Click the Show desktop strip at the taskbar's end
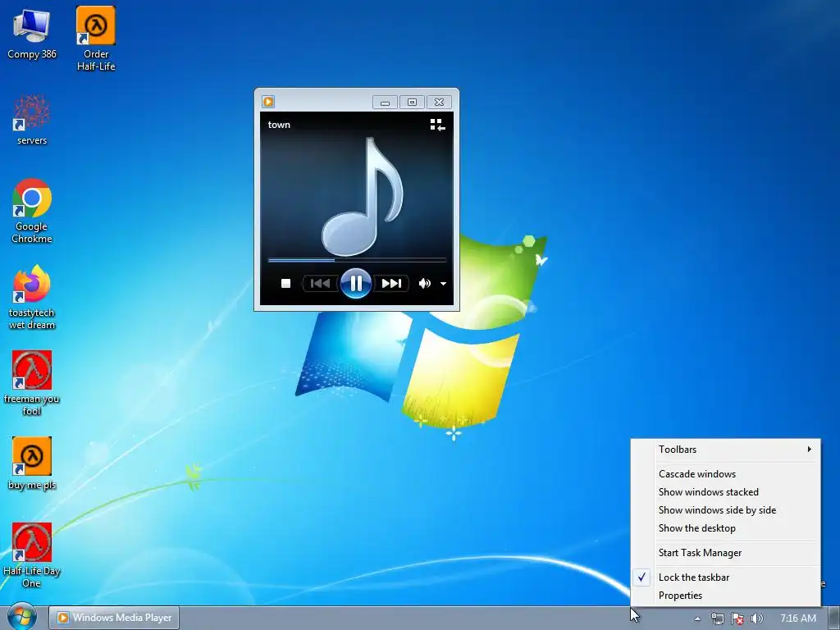Screen dimensions: 840x630 [x=834, y=619]
